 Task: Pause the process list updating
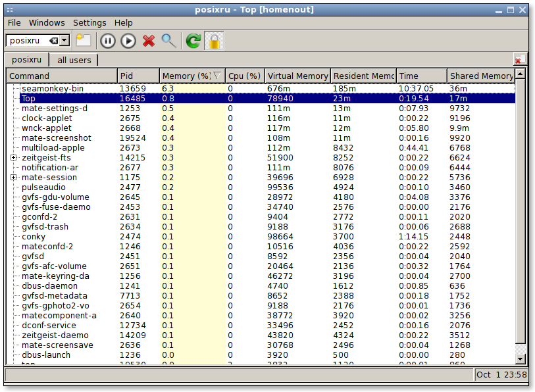coord(108,41)
